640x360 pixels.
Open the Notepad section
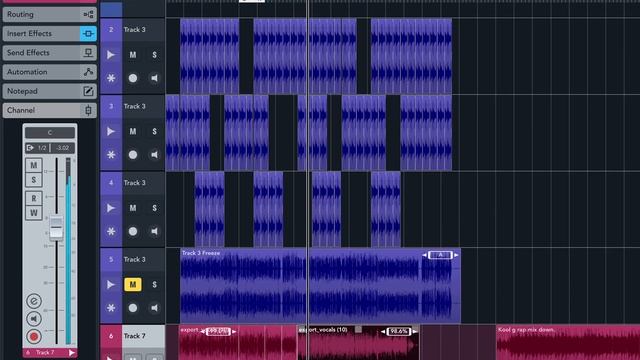pyautogui.click(x=49, y=91)
